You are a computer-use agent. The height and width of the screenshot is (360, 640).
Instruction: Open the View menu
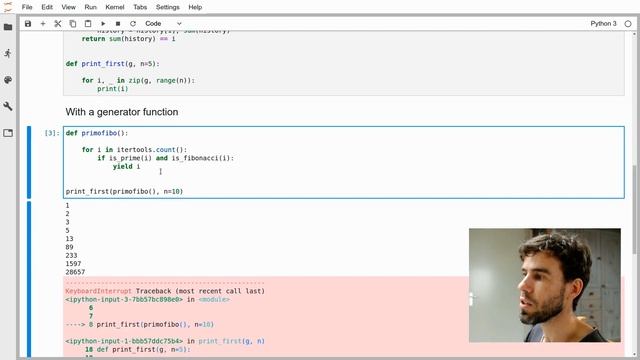69,7
